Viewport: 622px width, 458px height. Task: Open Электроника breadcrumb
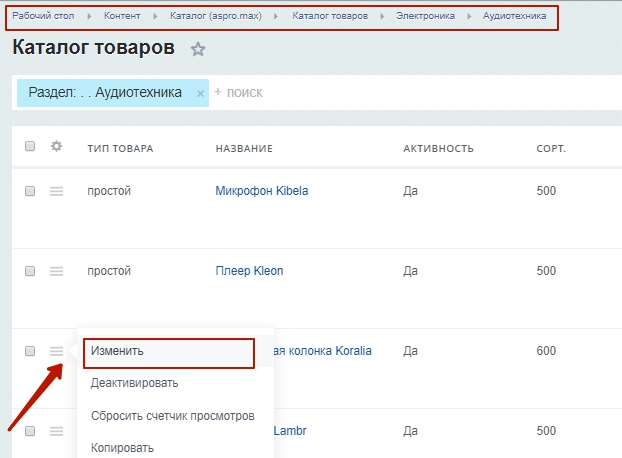tap(425, 16)
